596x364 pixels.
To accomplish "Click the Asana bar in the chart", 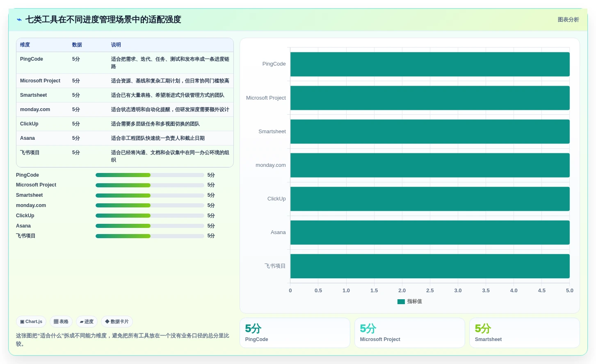I will [x=430, y=232].
